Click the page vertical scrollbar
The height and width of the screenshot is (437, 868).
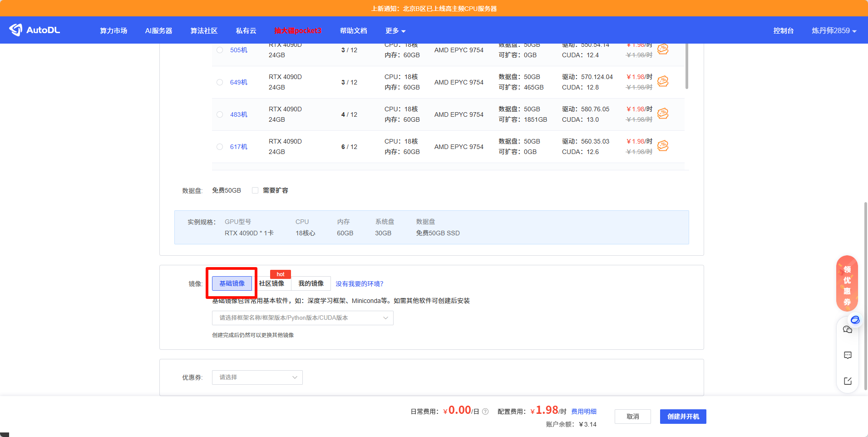coord(866,295)
